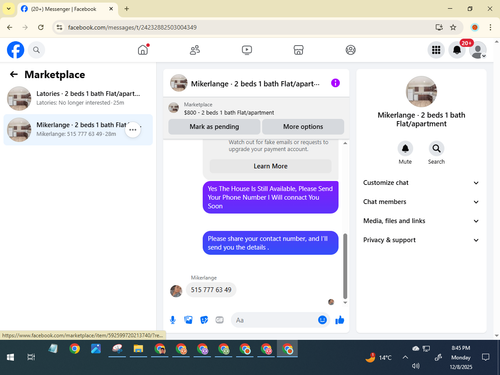Open a new browser tab with plus
The width and height of the screenshot is (500, 375).
[127, 9]
